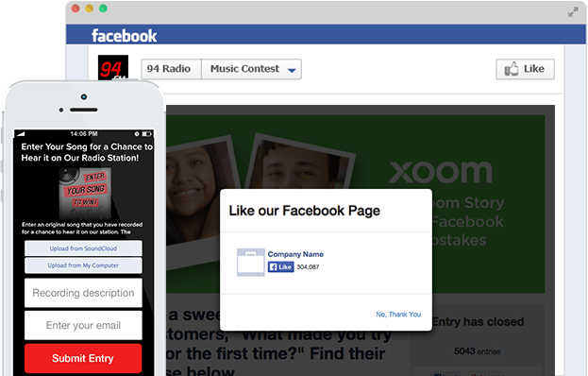This screenshot has width=588, height=376.
Task: Tap the Enter Your Song to Win image
Action: (85, 193)
